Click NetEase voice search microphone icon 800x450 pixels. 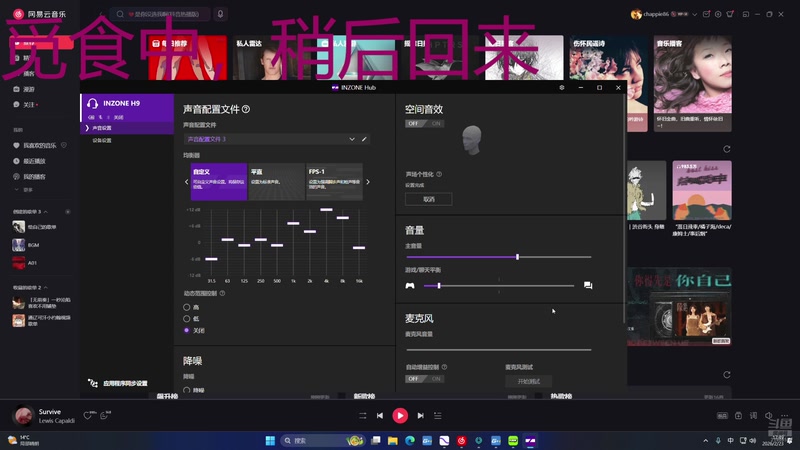click(x=220, y=14)
